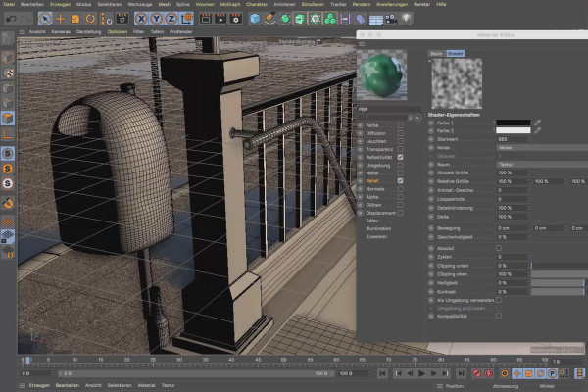Viewport: 588px width, 392px height.
Task: Open the Zuweisen entry
Action: (x=376, y=237)
